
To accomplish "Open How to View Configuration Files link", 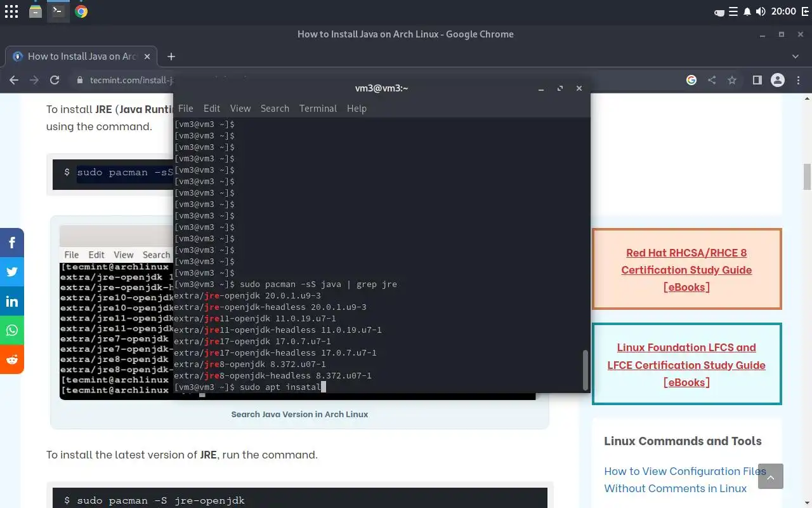I will tap(685, 480).
